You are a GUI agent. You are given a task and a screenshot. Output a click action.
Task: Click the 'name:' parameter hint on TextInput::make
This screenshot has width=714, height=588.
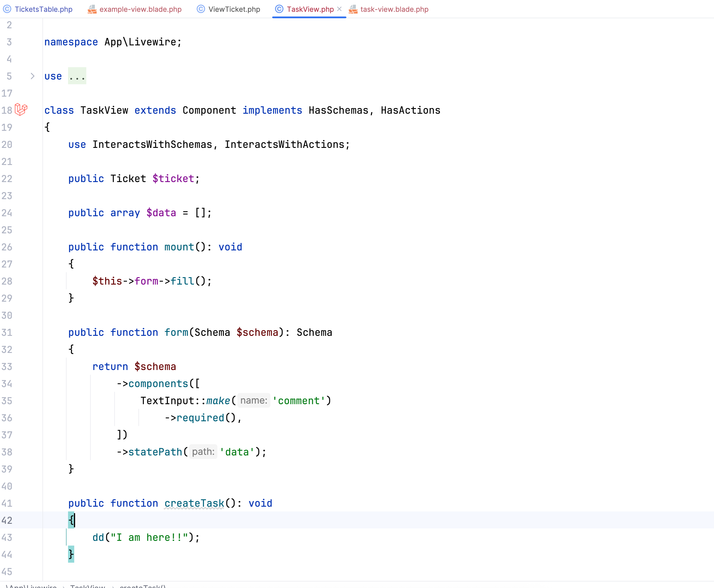254,401
